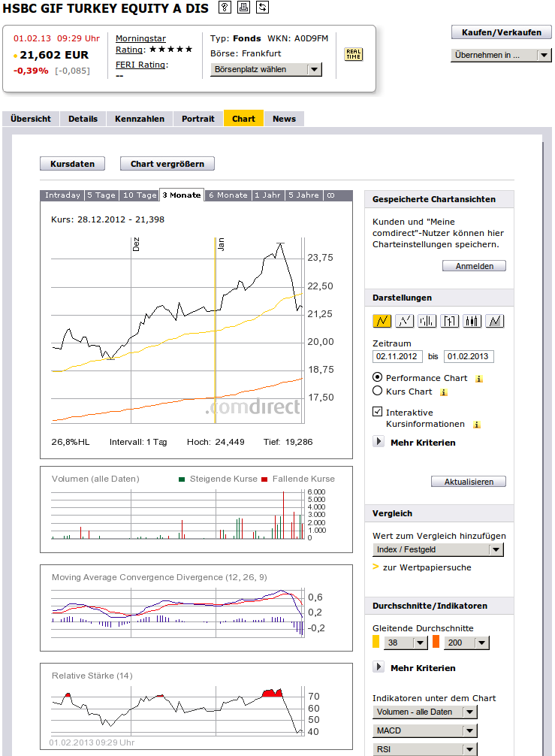Select the OHLC chart display type
The image size is (555, 756).
450,321
